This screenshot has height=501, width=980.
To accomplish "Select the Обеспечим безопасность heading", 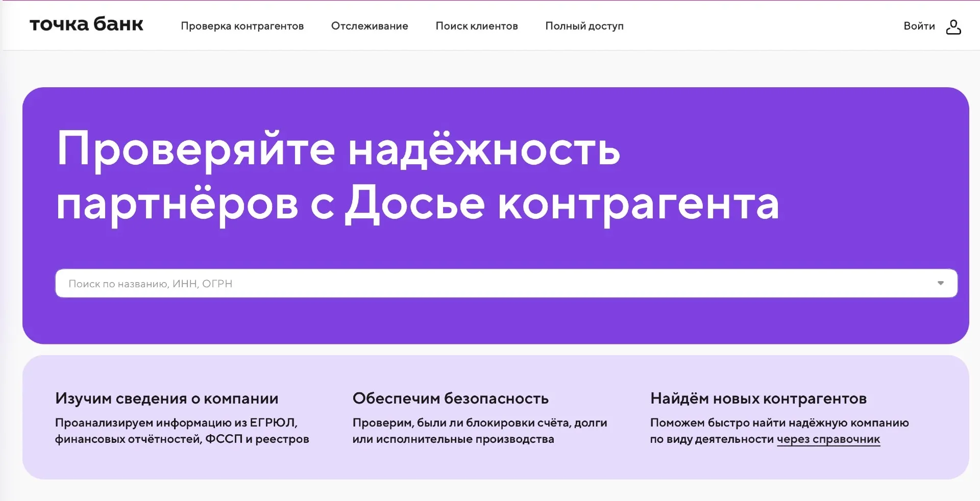I will 450,398.
